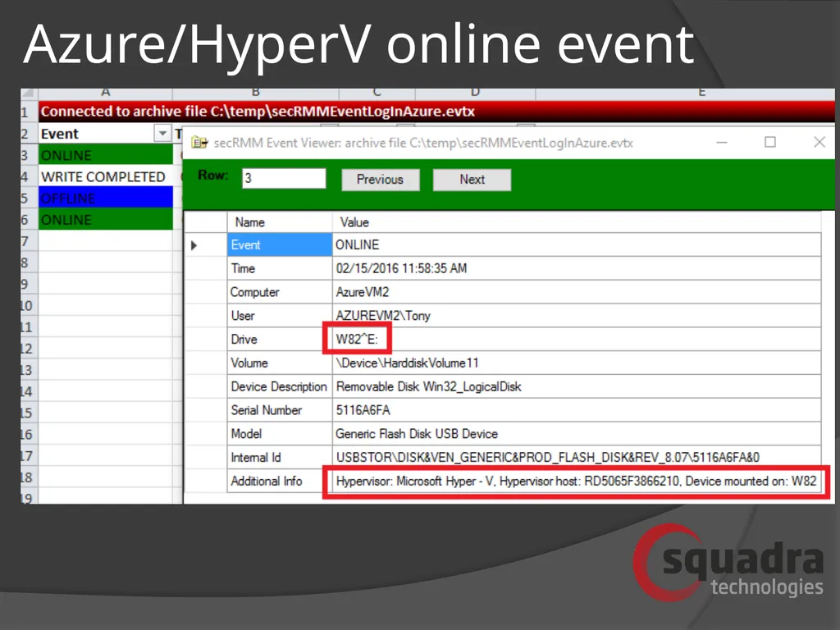
Task: Click the ONLINE value in Event row
Action: tap(577, 244)
